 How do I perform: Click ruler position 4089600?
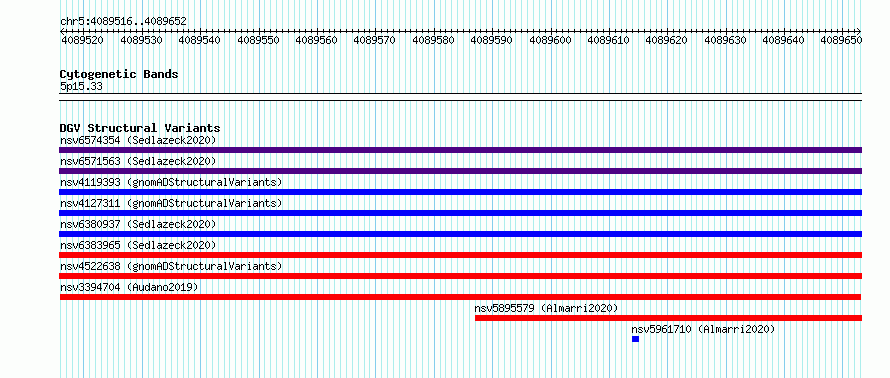pos(550,40)
